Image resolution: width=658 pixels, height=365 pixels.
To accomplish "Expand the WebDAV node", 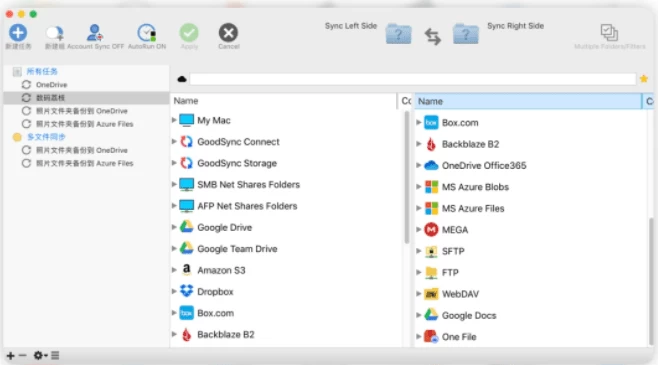I will pyautogui.click(x=418, y=294).
